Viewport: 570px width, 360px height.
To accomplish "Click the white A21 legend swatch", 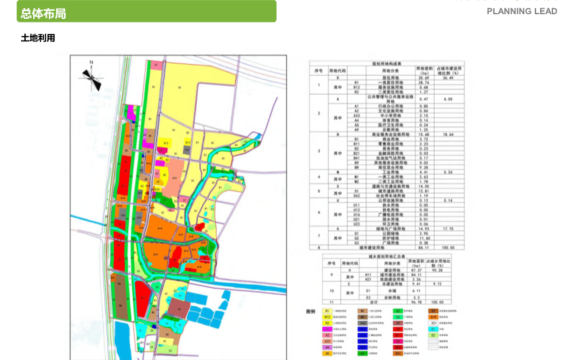I will point(433,323).
